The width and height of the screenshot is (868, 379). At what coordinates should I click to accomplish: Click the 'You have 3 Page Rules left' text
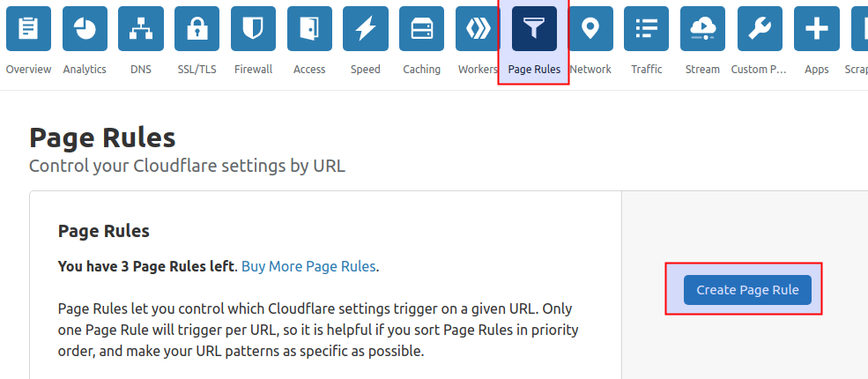[146, 267]
